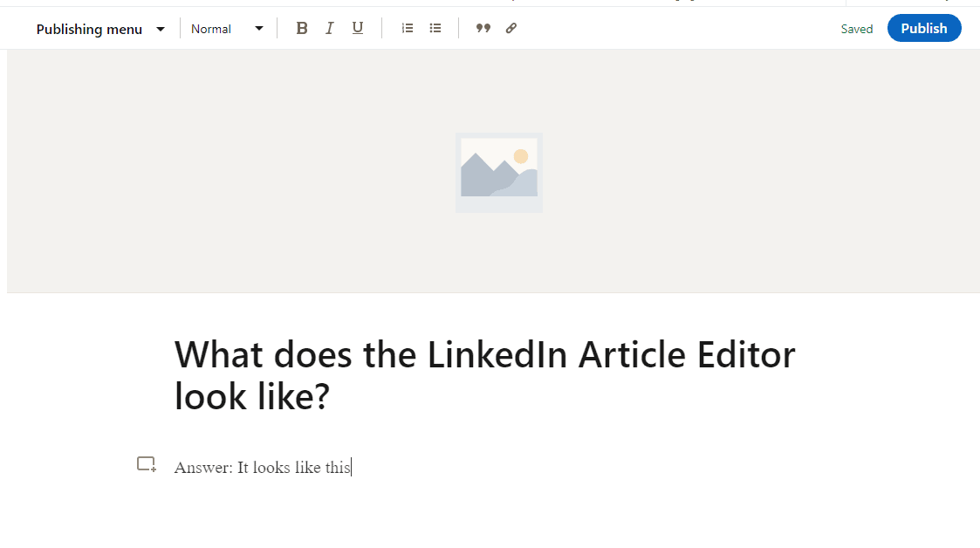Publish the article
This screenshot has height=548, width=980.
[924, 28]
